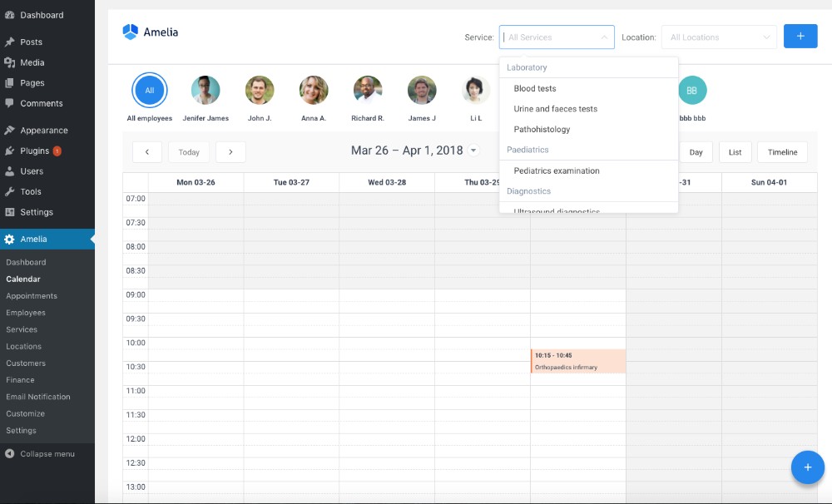The width and height of the screenshot is (832, 504).
Task: Collapse the All Services dropdown
Action: (603, 37)
